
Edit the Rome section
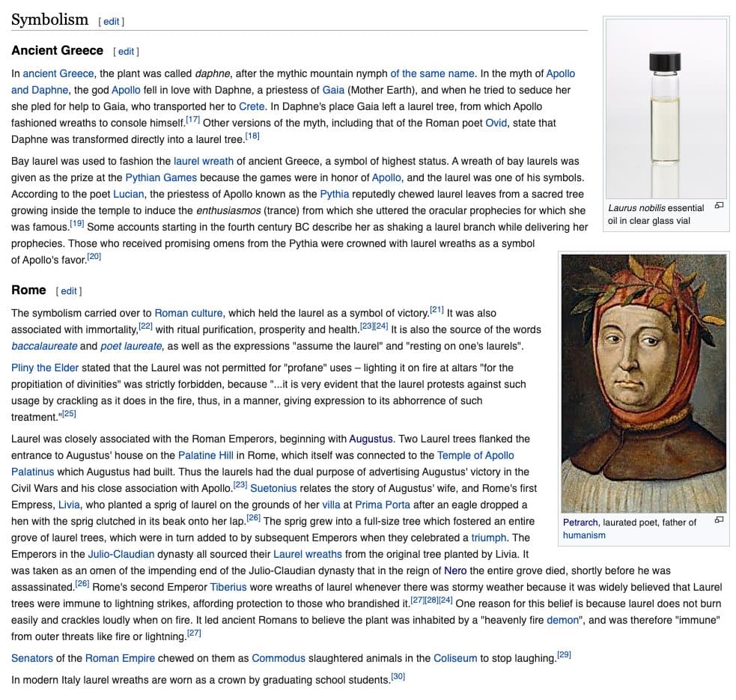tap(69, 291)
